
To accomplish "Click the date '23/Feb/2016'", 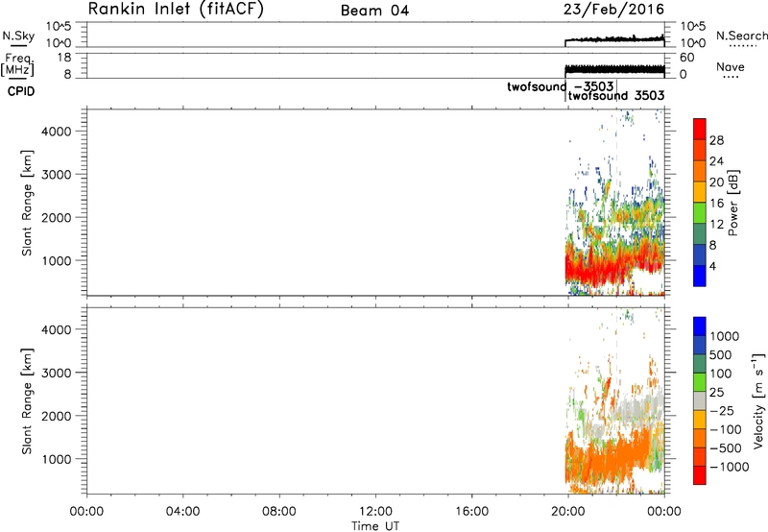I will click(613, 10).
